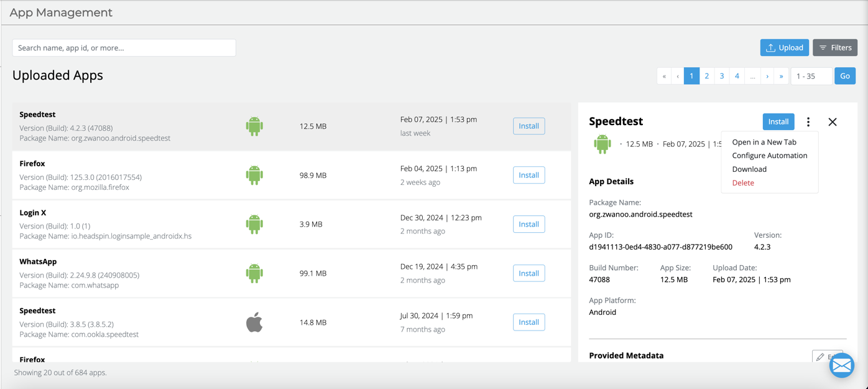Install the Login X app
This screenshot has width=868, height=389.
529,224
